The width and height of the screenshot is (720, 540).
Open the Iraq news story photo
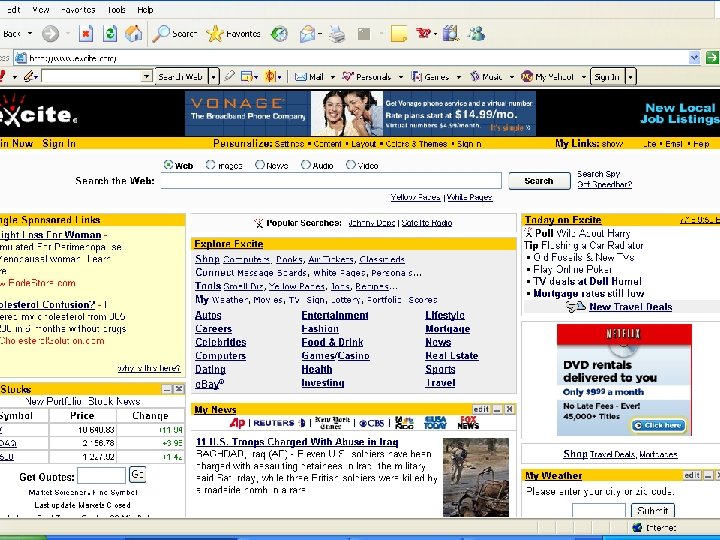pos(476,478)
